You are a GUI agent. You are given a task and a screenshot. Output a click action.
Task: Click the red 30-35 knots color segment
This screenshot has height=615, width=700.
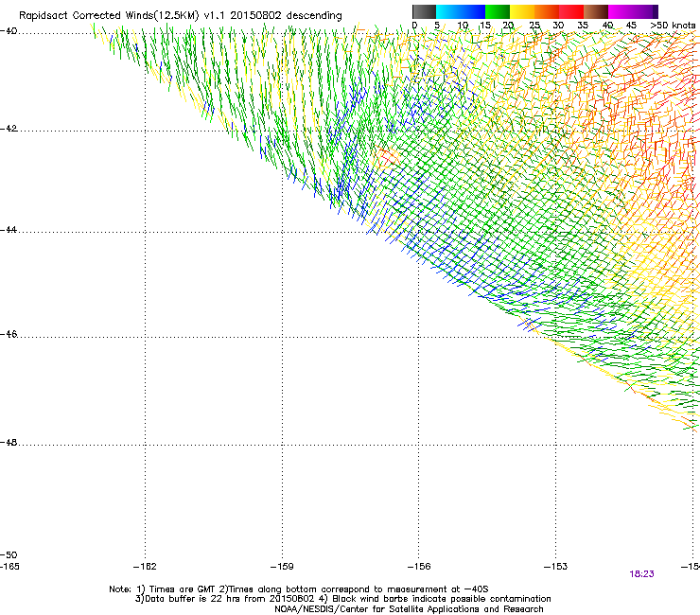(571, 11)
